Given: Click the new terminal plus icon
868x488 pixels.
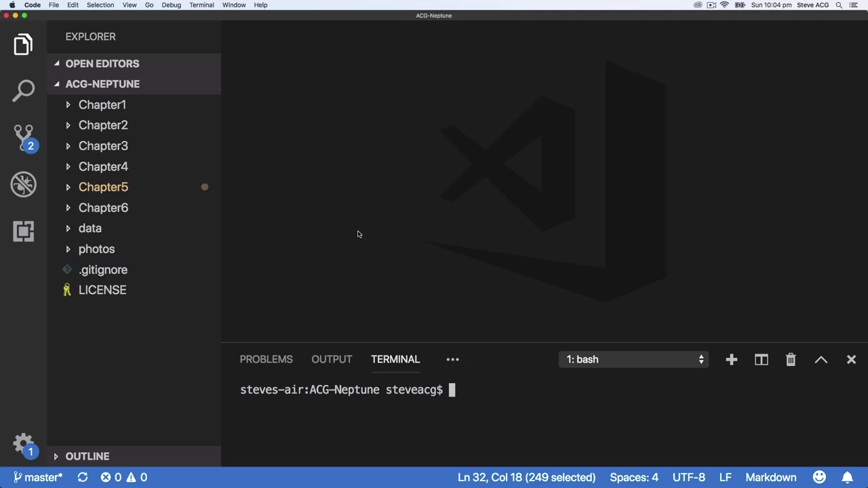Looking at the screenshot, I should (x=731, y=359).
